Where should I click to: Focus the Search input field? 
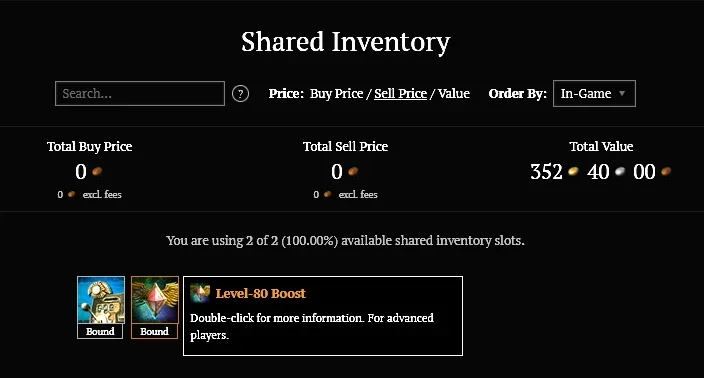[x=140, y=93]
